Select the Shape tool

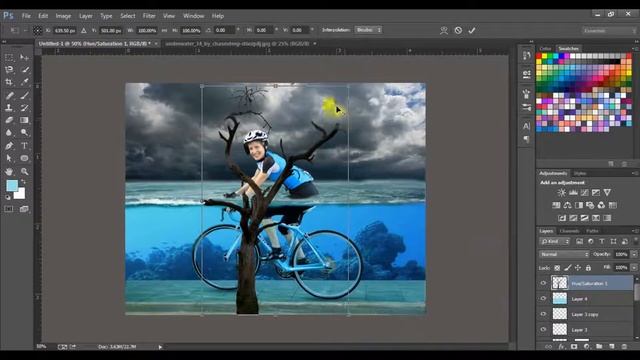click(24, 158)
